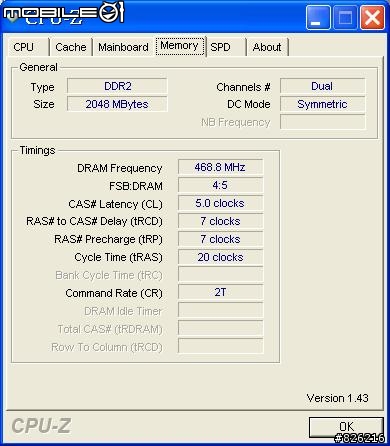Click the 2048 MBytes size field
Screen dimensions: 390x446
pyautogui.click(x=117, y=104)
